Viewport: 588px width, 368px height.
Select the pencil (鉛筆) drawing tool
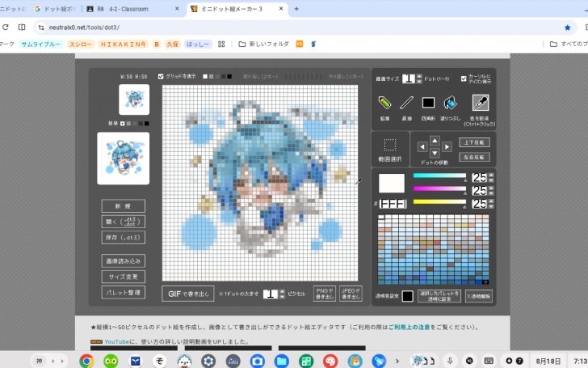384,103
